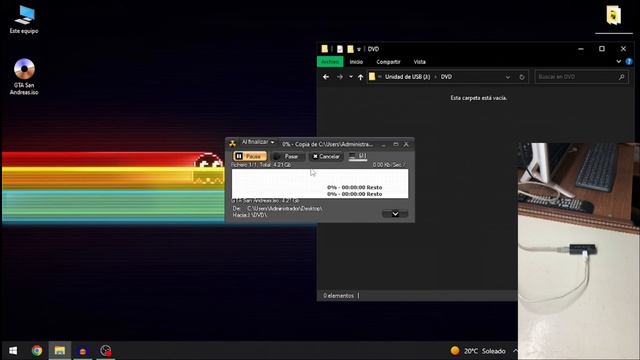Cancel the copy with Cancelar button
This screenshot has height=360, width=640.
click(326, 156)
